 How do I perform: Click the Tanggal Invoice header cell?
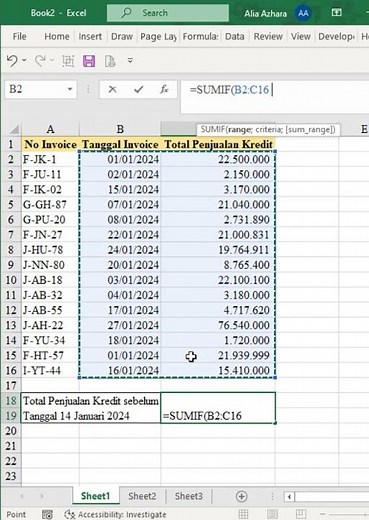120,144
